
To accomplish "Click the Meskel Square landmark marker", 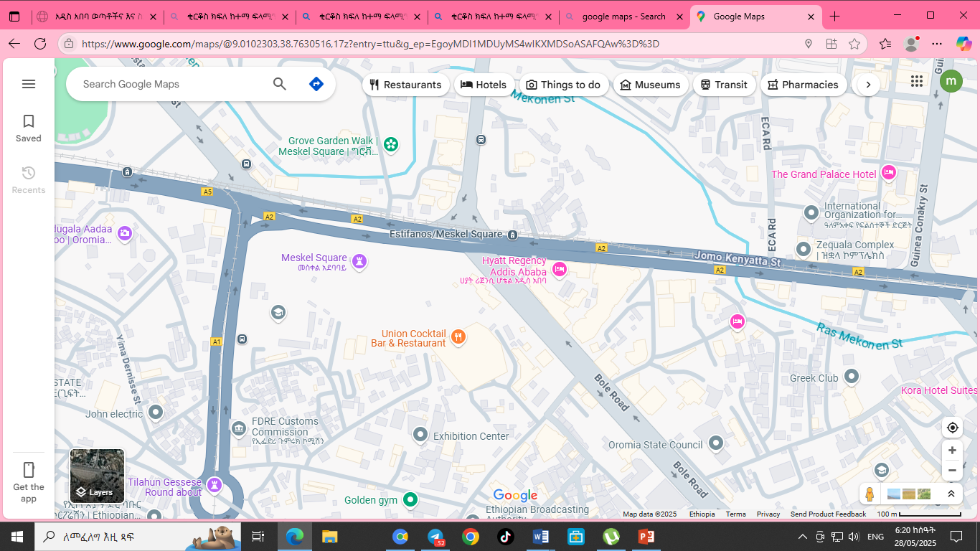I will click(360, 261).
